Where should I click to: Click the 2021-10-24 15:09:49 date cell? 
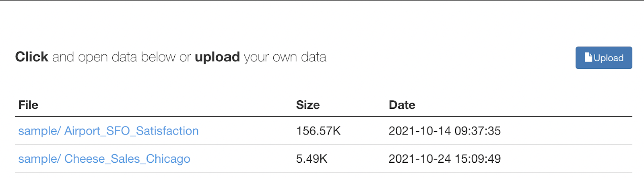click(x=445, y=159)
